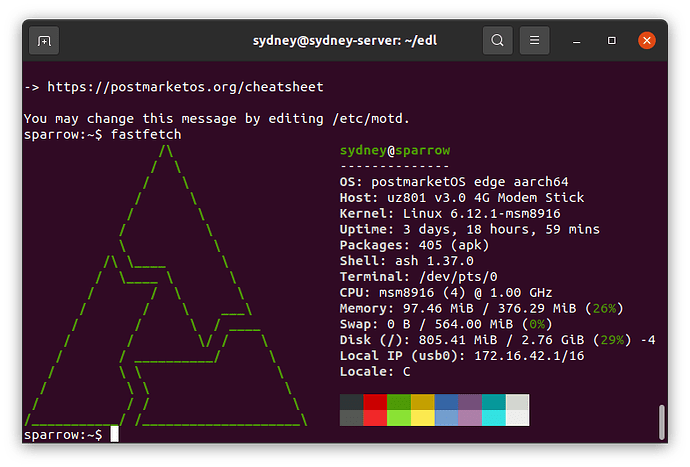The width and height of the screenshot is (690, 467).
Task: Click the fastfetch command text
Action: click(x=146, y=134)
